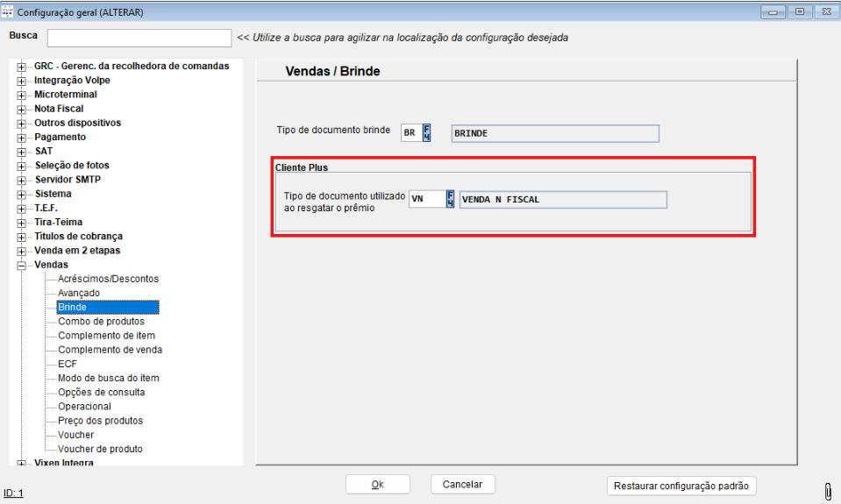Select the Avançado item under Vendas
The height and width of the screenshot is (504, 841).
(79, 293)
